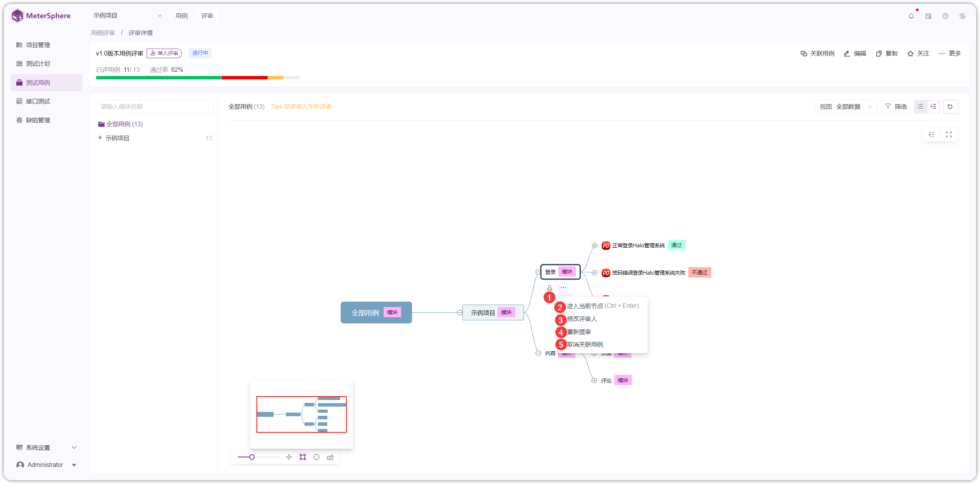The height and width of the screenshot is (484, 980).
Task: Click the purple square selection tool icon
Action: [x=303, y=457]
